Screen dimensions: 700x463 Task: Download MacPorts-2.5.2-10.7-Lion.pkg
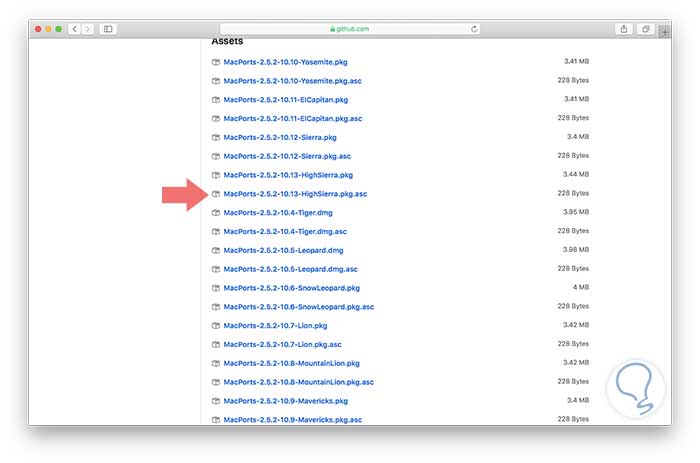(x=275, y=325)
